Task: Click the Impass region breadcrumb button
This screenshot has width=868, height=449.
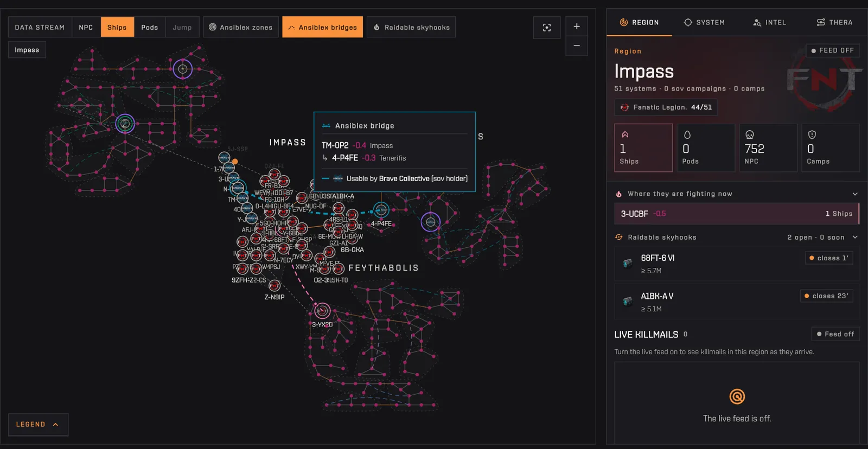Action: pos(27,50)
